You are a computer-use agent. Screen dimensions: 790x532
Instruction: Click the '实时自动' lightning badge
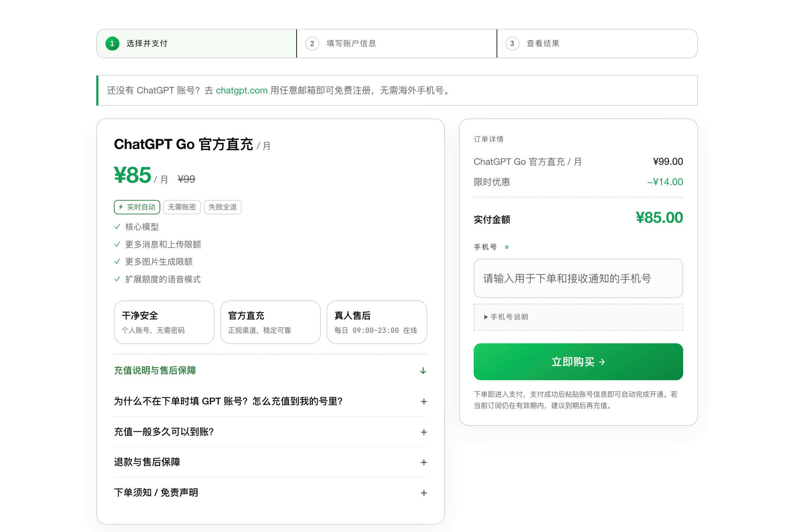[x=137, y=207]
